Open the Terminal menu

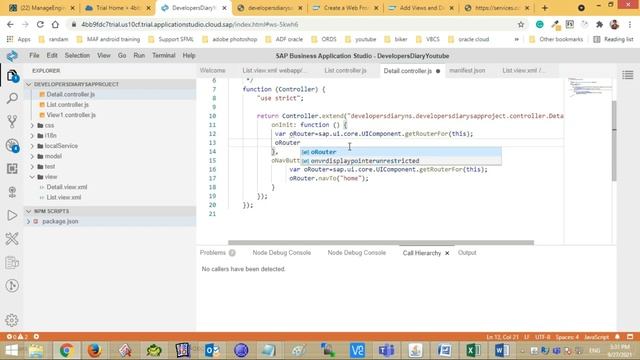click(164, 56)
